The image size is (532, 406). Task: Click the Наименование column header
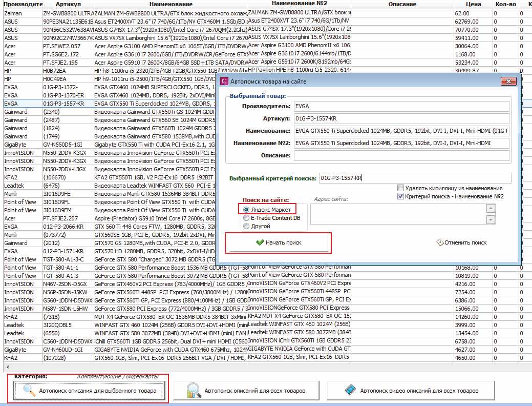click(171, 4)
